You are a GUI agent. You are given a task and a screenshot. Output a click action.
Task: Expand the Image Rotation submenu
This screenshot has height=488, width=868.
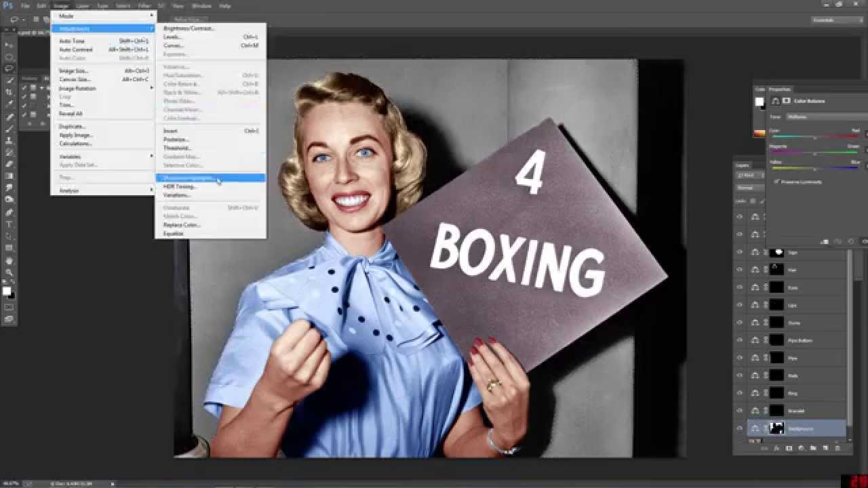(103, 88)
